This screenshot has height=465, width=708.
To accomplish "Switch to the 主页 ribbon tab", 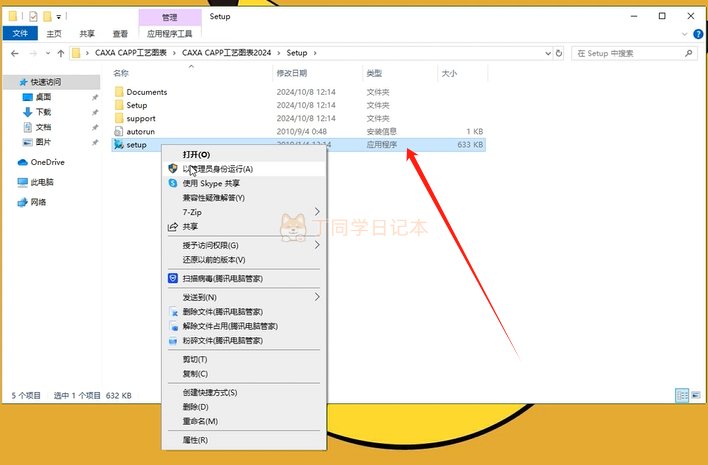I will coord(54,34).
